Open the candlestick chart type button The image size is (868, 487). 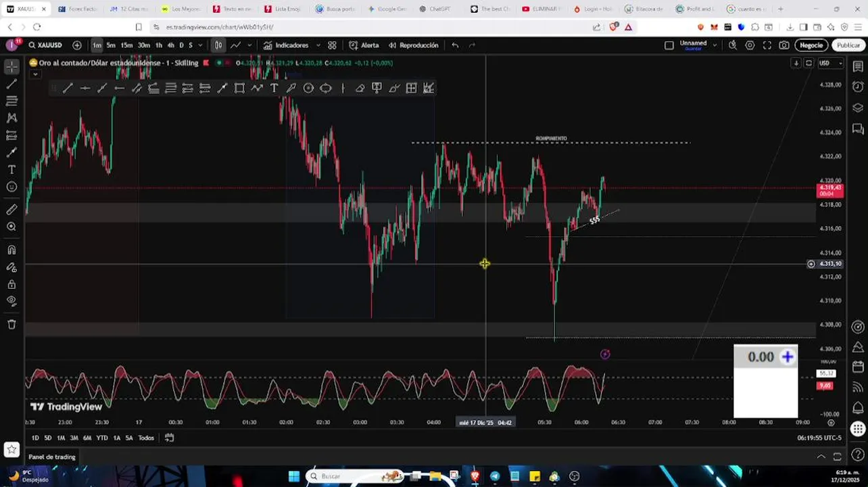218,45
